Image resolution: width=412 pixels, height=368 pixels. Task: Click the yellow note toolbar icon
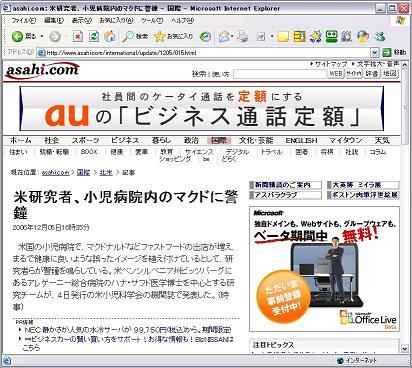[x=283, y=37]
